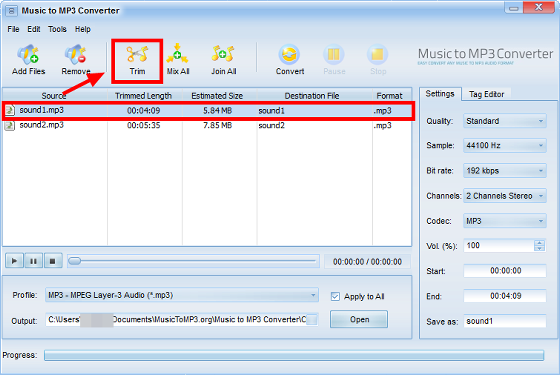Screen dimensions: 560x375
Task: Click the app icon in title bar
Action: [11, 11]
